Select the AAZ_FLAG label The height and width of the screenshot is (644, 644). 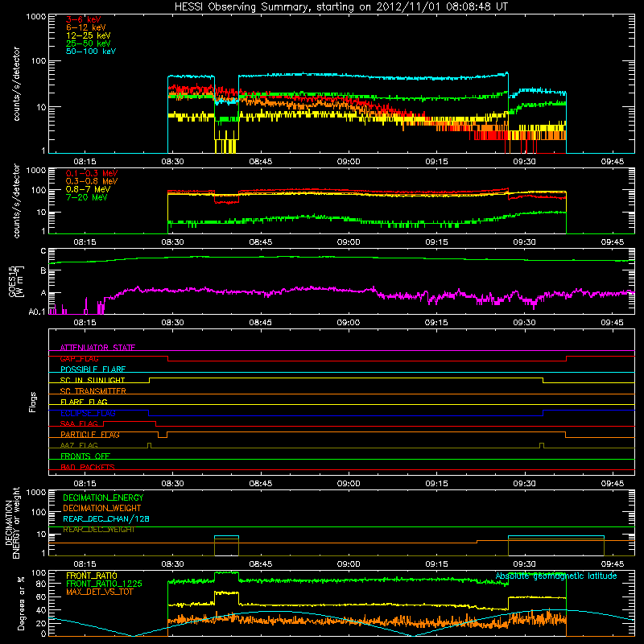point(79,445)
